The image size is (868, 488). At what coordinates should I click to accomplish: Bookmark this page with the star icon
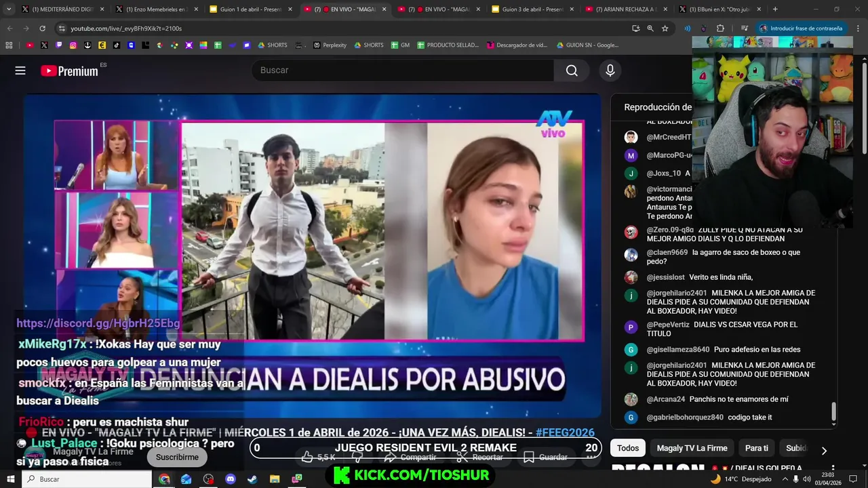665,28
